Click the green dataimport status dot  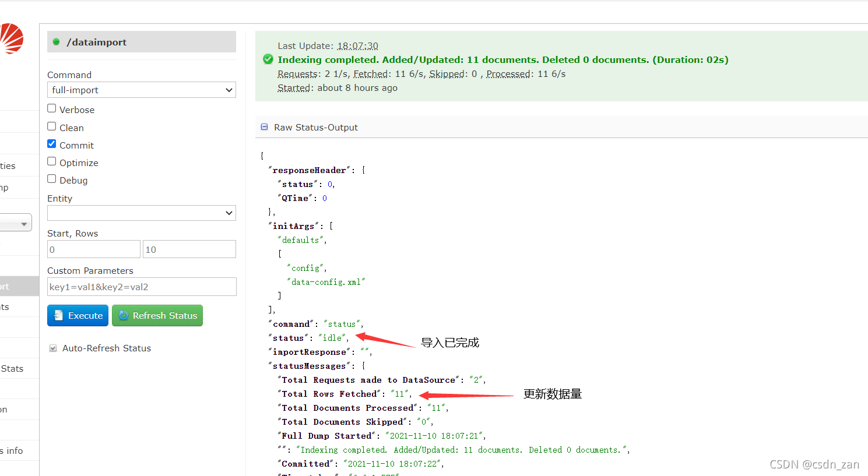[x=57, y=42]
